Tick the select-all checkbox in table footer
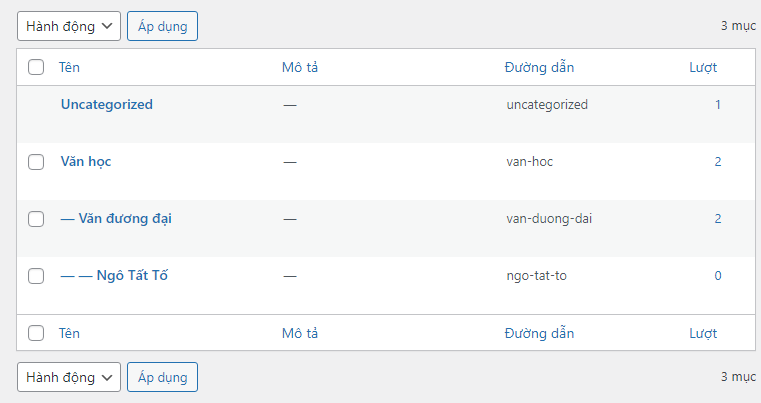 coord(36,332)
